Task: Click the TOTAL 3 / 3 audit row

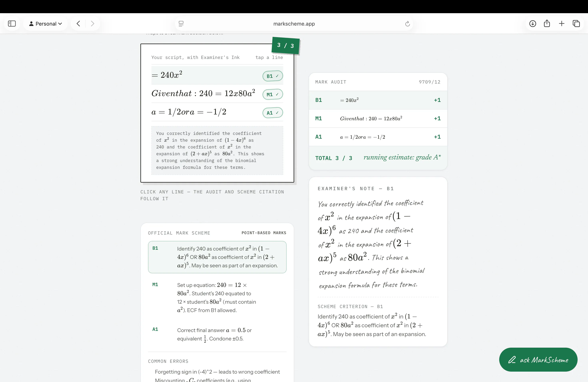Action: (x=378, y=158)
